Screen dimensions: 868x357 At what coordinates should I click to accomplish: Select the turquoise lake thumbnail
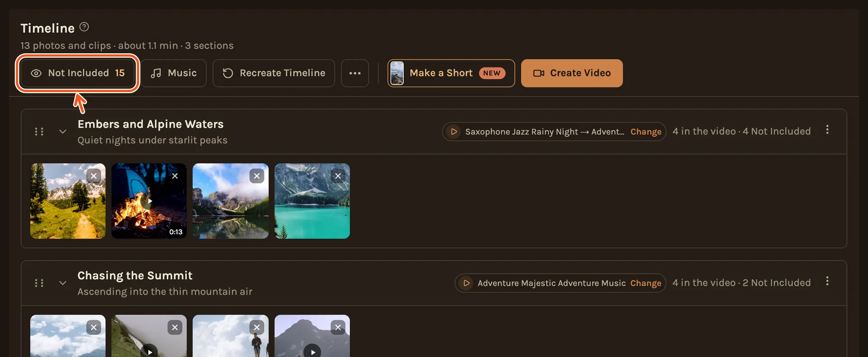click(312, 201)
